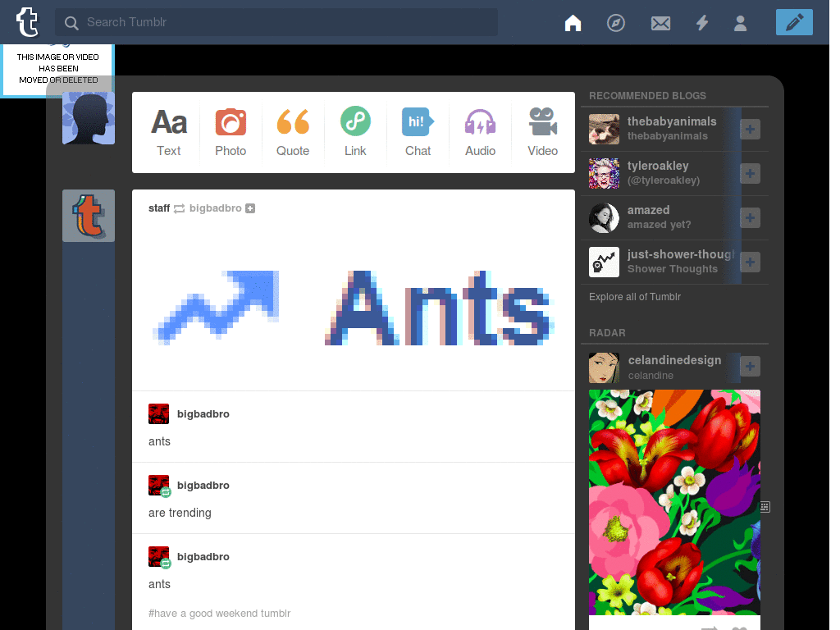Click celandinedesign avatar thumbnail
This screenshot has height=630, width=840.
pos(604,367)
